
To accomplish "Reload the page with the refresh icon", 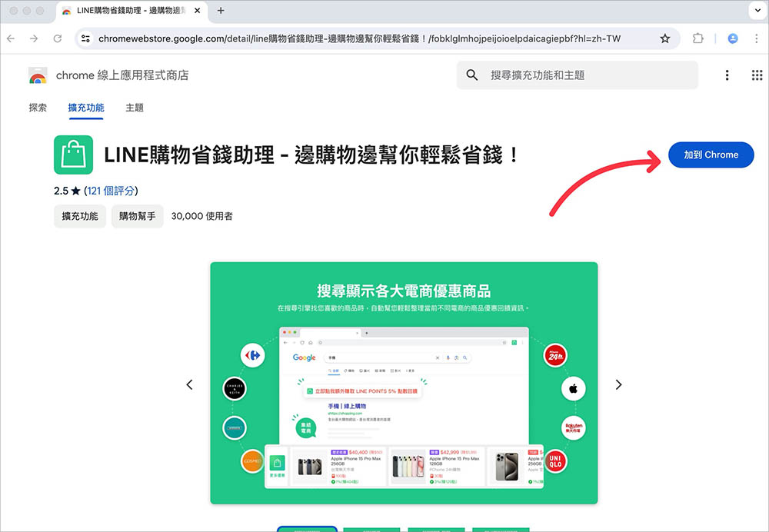I will [58, 38].
